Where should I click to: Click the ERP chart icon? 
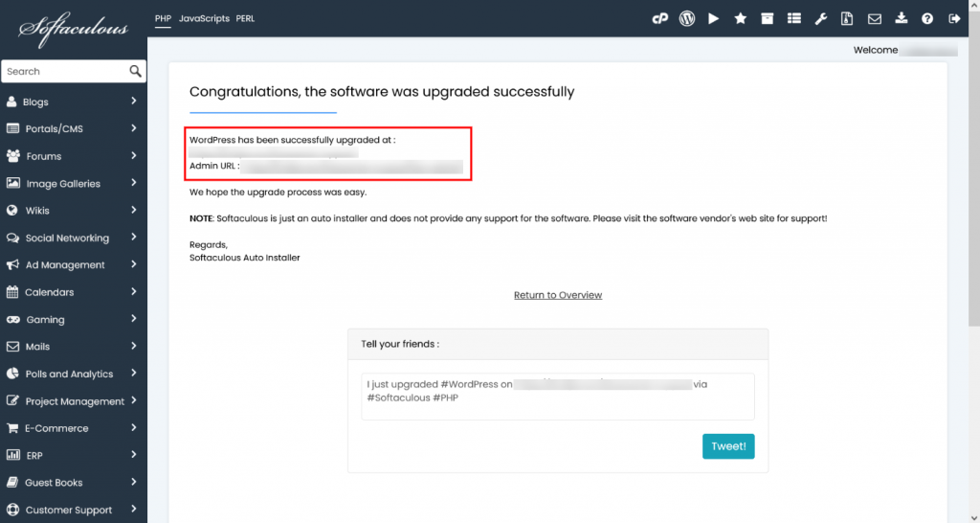pyautogui.click(x=13, y=455)
